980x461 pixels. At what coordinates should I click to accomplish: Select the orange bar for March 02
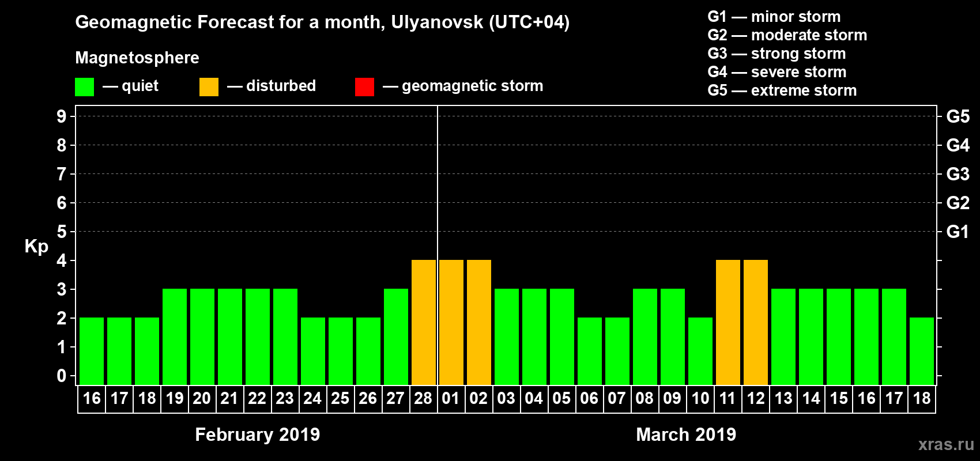pyautogui.click(x=479, y=322)
